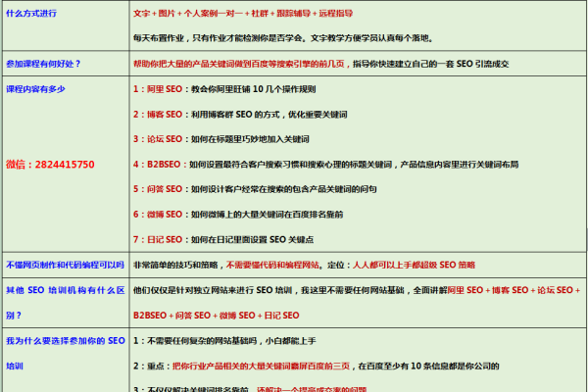Image resolution: width=588 pixels, height=392 pixels.
Task: Click the WeChat contact '微信:2824415750'
Action: [x=50, y=165]
